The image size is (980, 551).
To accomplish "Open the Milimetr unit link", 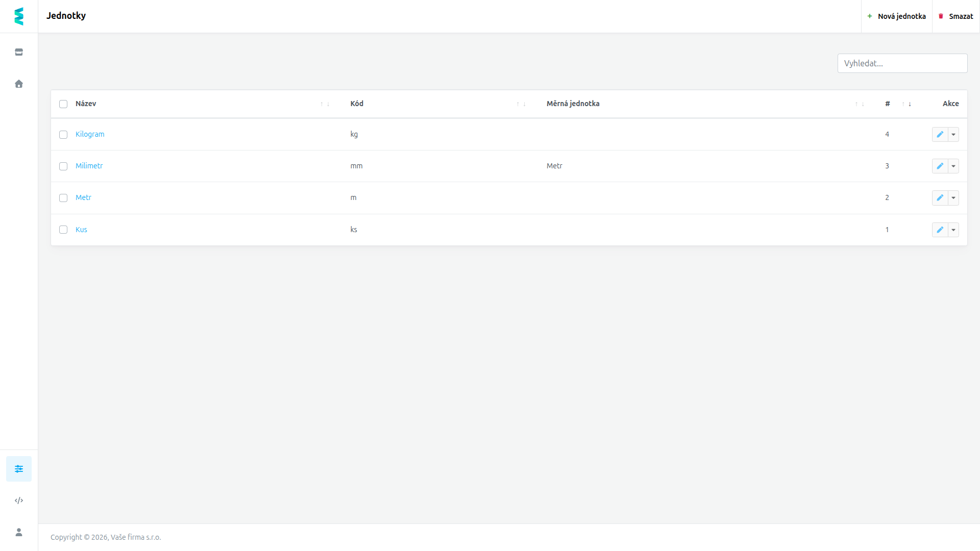I will [x=89, y=166].
